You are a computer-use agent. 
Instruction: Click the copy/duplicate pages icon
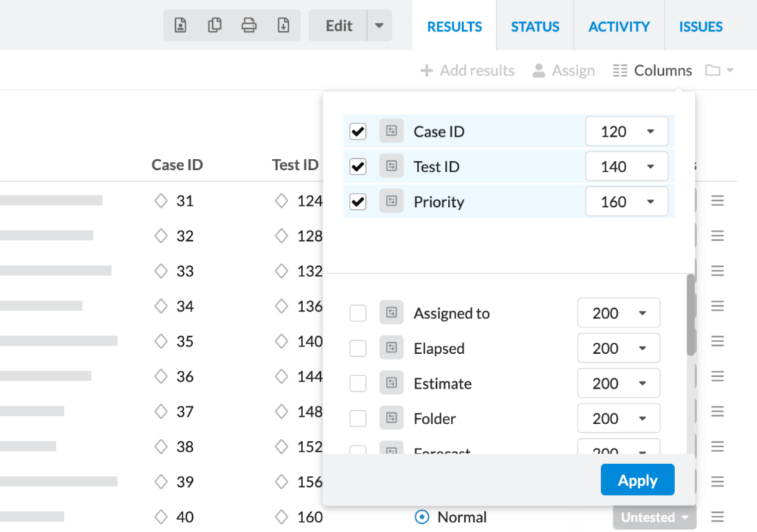(x=214, y=24)
